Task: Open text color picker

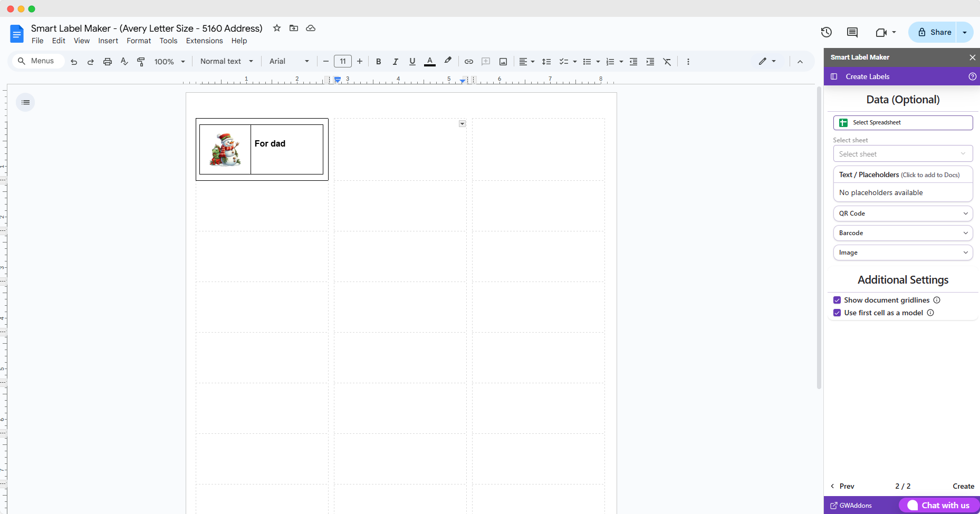Action: point(430,62)
